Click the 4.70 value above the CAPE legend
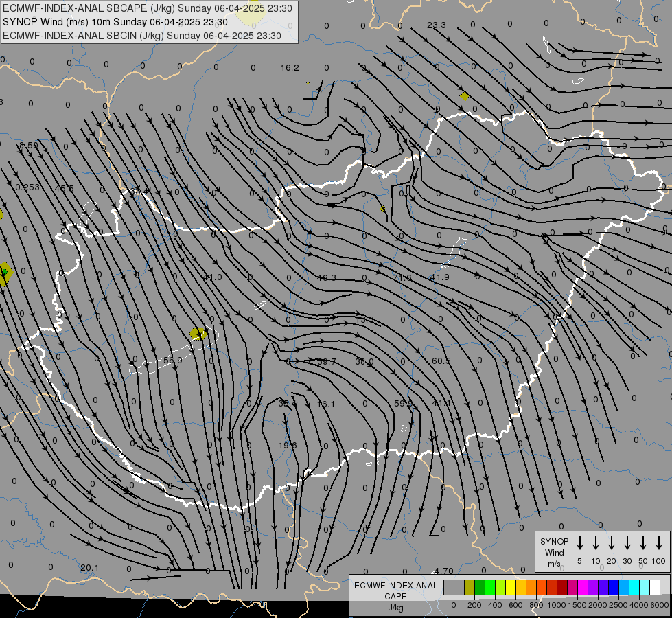This screenshot has width=672, height=618. [443, 571]
